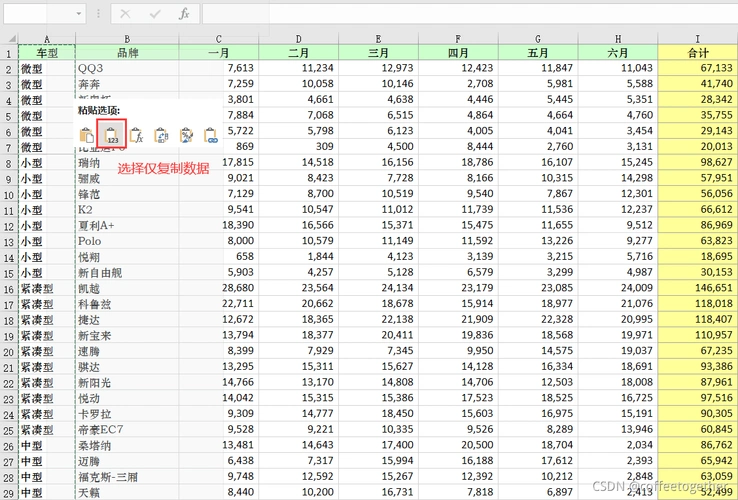Select the QQ3 brand cell
738x500 pixels.
tap(127, 68)
